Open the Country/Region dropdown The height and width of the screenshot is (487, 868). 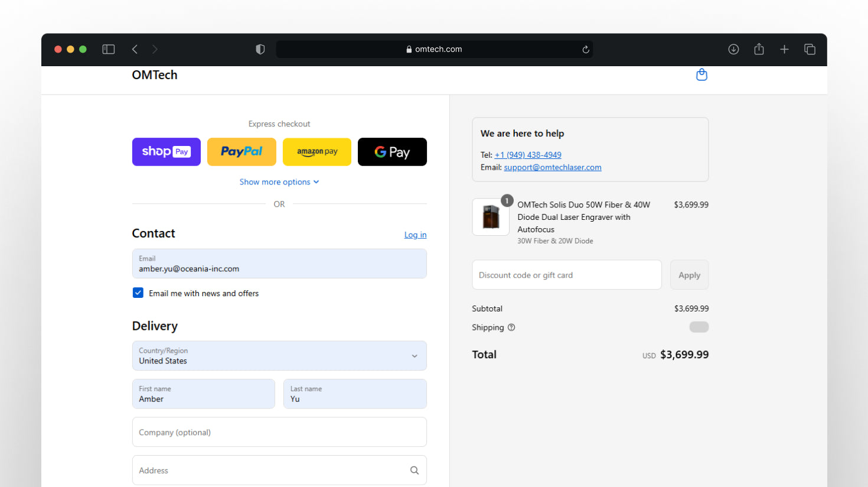[x=279, y=356]
